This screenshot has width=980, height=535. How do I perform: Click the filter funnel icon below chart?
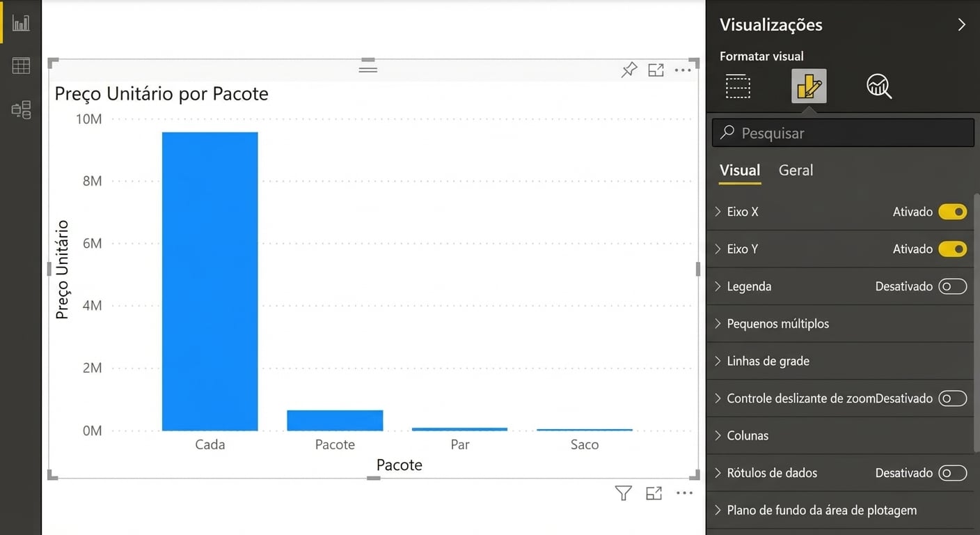(624, 493)
